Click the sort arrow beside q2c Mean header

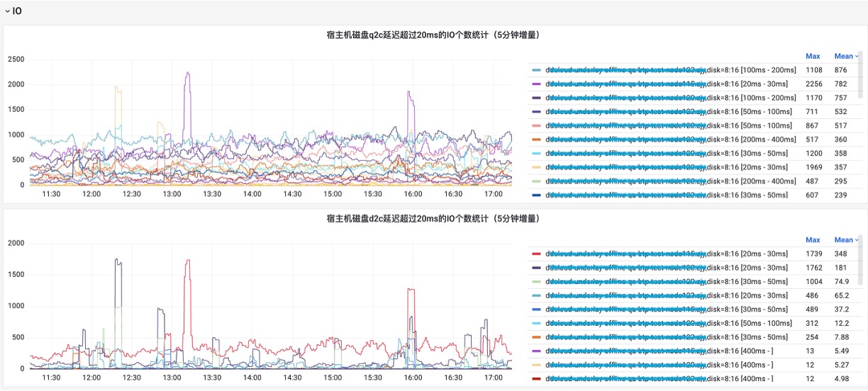tap(857, 57)
